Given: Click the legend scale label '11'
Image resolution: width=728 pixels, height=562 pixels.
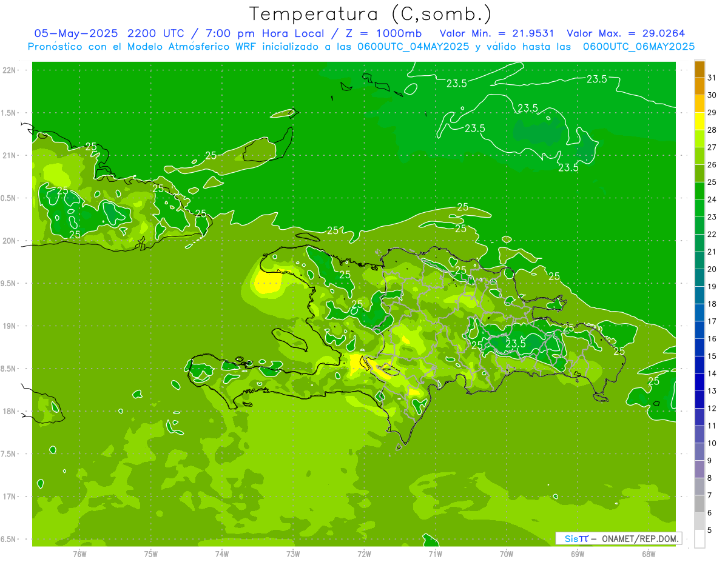Looking at the screenshot, I should point(712,426).
